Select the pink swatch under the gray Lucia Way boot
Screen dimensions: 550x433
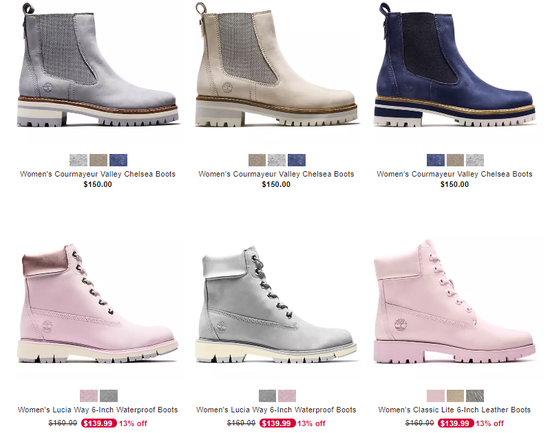pos(287,396)
